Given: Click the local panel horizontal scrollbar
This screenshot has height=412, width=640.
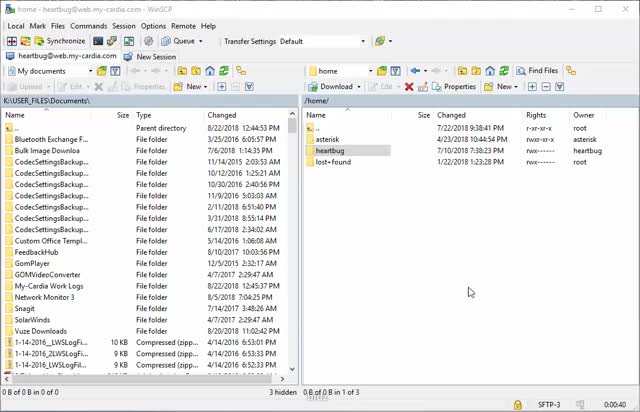Looking at the screenshot, I should pos(144,379).
